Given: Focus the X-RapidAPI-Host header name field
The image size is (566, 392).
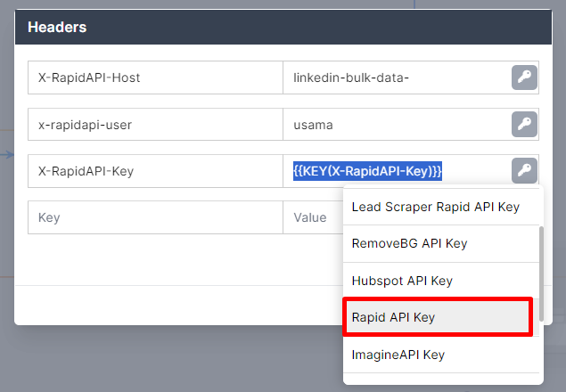Looking at the screenshot, I should pyautogui.click(x=155, y=78).
